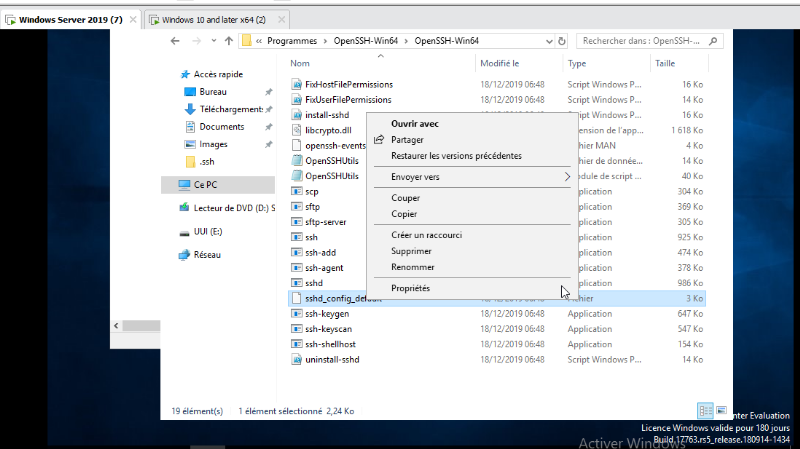Open Réseau in navigation pane
800x449 pixels.
click(x=207, y=255)
